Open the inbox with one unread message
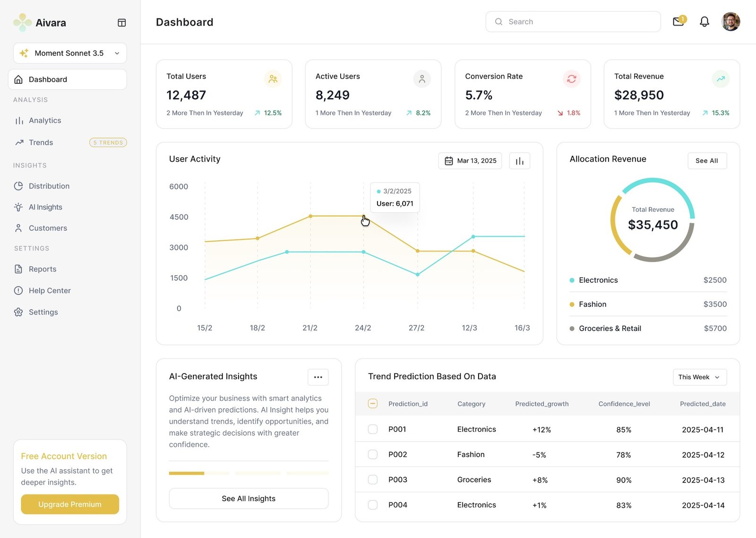 (x=678, y=21)
